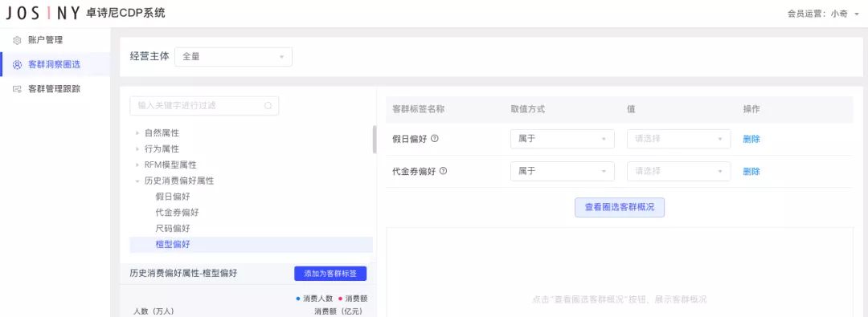Click the 经营主体 label
The height and width of the screenshot is (317, 868).
[149, 56]
